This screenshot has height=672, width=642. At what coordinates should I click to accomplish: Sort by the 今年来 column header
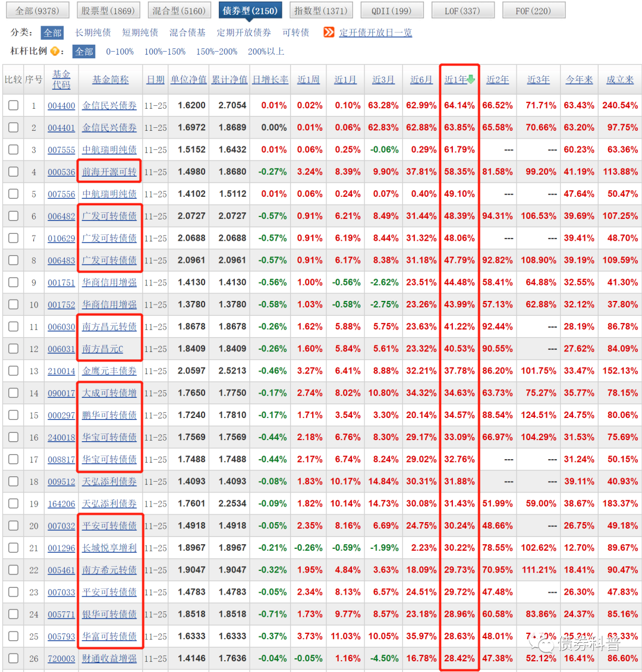579,79
